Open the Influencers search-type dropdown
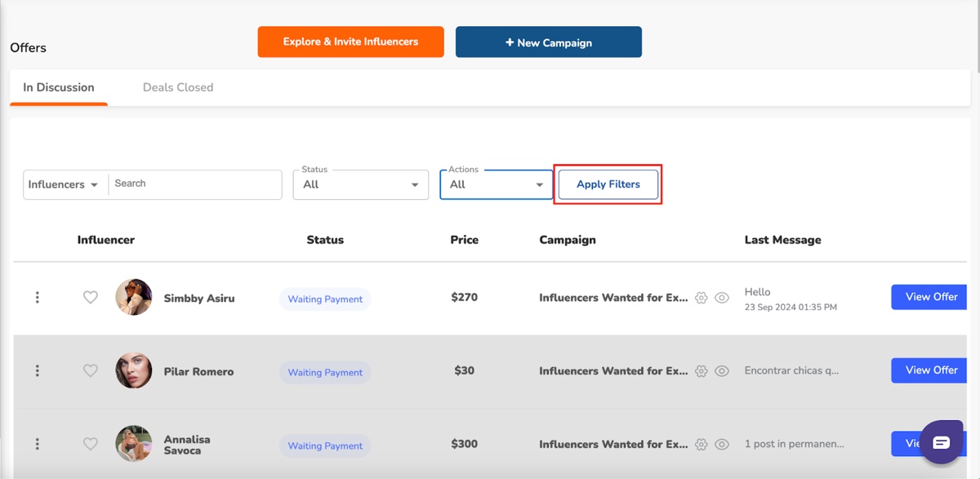The image size is (980, 479). (x=63, y=184)
